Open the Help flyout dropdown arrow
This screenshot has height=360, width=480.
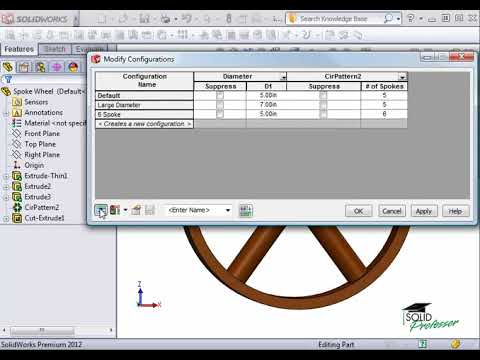tap(421, 19)
